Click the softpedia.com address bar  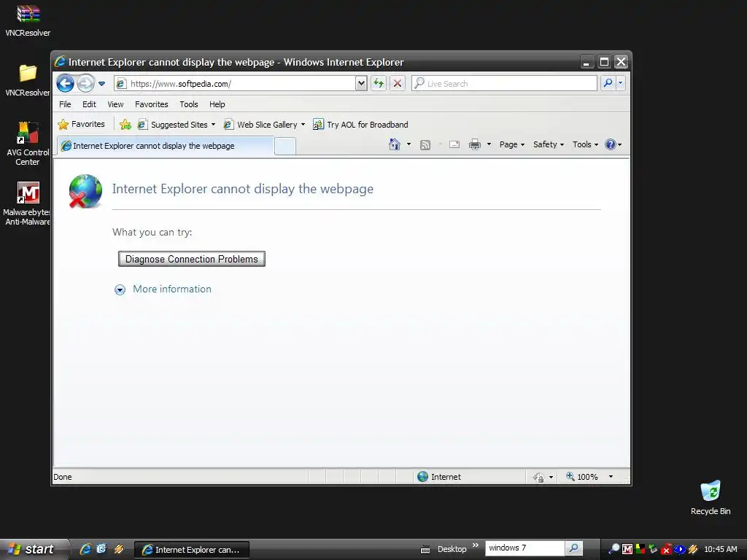(234, 83)
